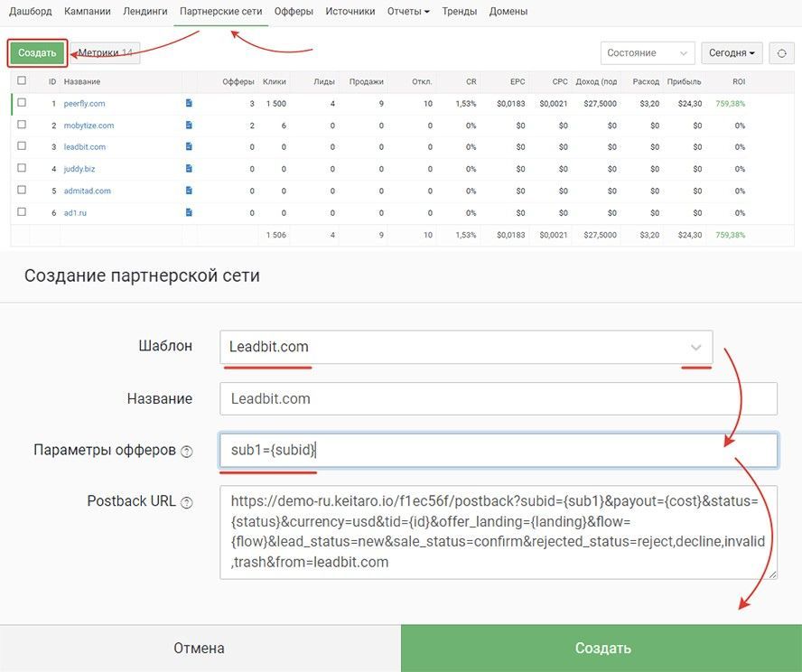Viewport: 802px width, 672px height.
Task: Select the checkbox for leadbit.com row
Action: [22, 146]
